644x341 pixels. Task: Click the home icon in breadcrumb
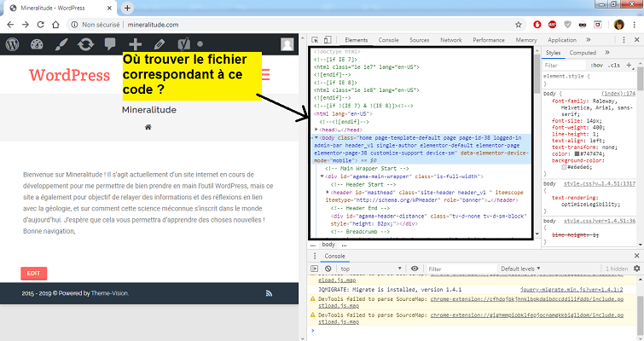click(148, 127)
